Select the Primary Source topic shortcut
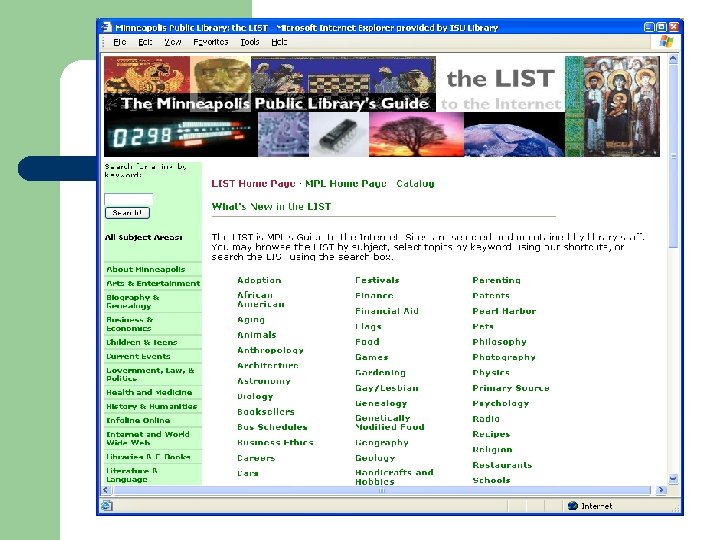Screen dimensions: 720x540 [x=511, y=388]
